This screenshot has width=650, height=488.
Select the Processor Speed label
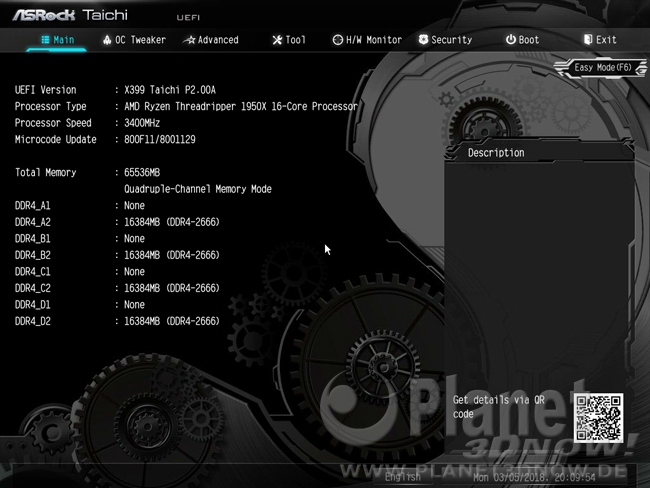(x=53, y=123)
